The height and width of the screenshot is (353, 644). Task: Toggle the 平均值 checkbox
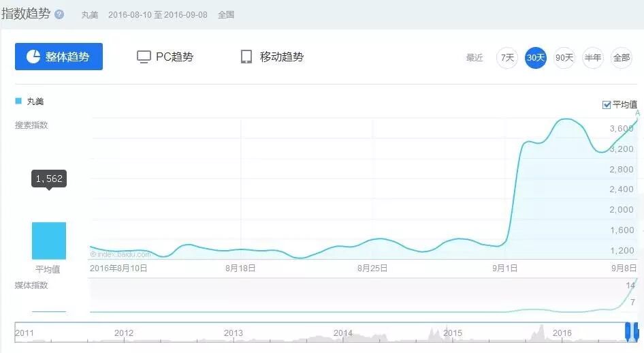(x=607, y=105)
